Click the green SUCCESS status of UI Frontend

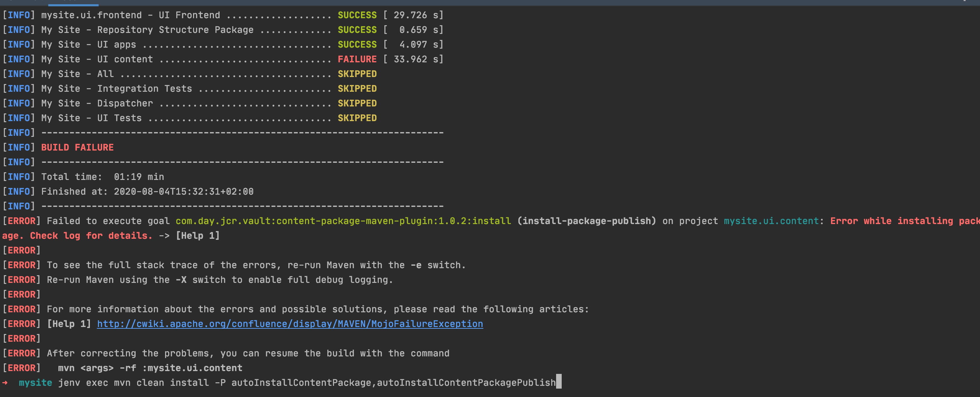357,15
